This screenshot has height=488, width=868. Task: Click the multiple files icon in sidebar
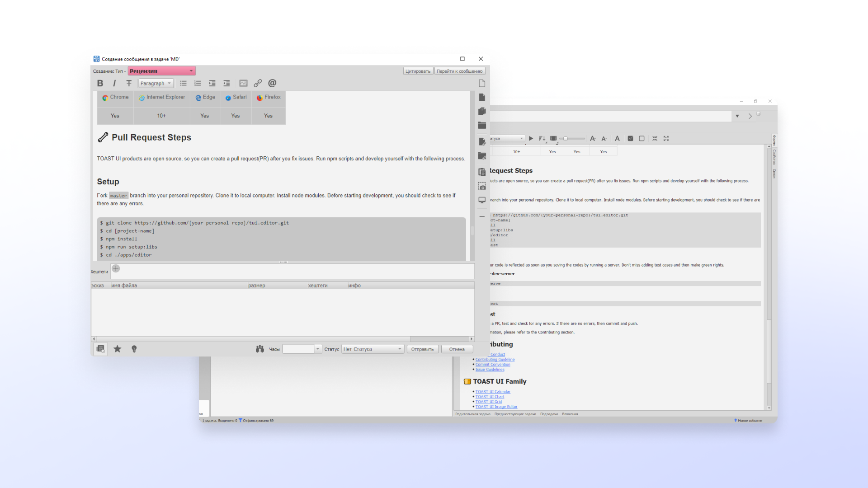pyautogui.click(x=482, y=111)
